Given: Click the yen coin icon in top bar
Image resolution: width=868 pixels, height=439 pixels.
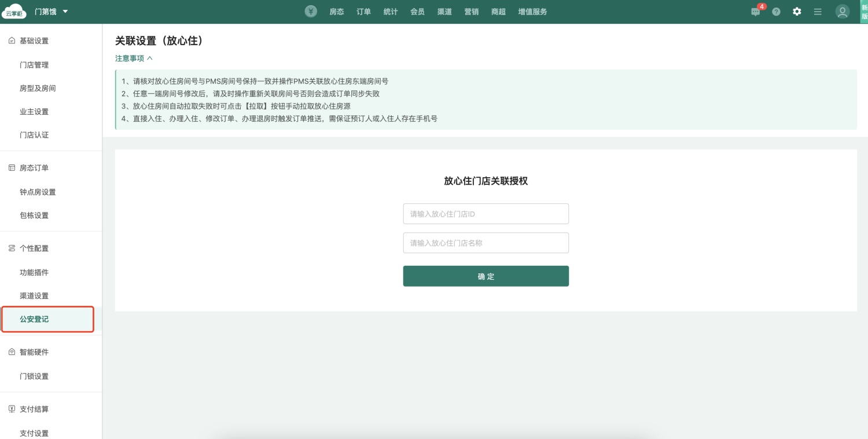Looking at the screenshot, I should [311, 12].
